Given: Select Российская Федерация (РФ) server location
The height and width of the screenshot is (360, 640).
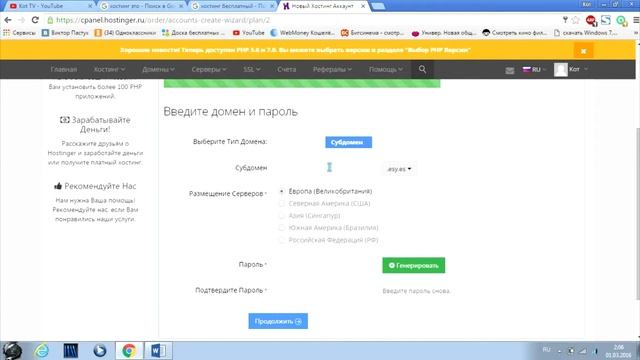Looking at the screenshot, I should pos(282,240).
